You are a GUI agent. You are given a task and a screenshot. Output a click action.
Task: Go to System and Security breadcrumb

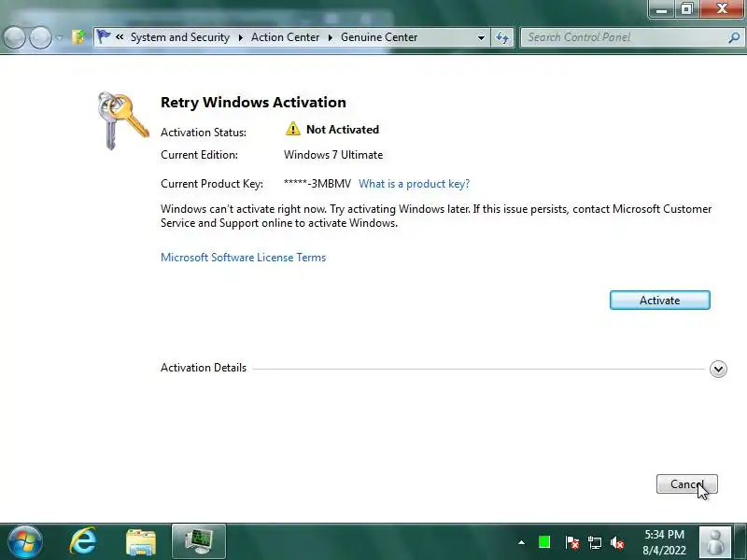(180, 37)
